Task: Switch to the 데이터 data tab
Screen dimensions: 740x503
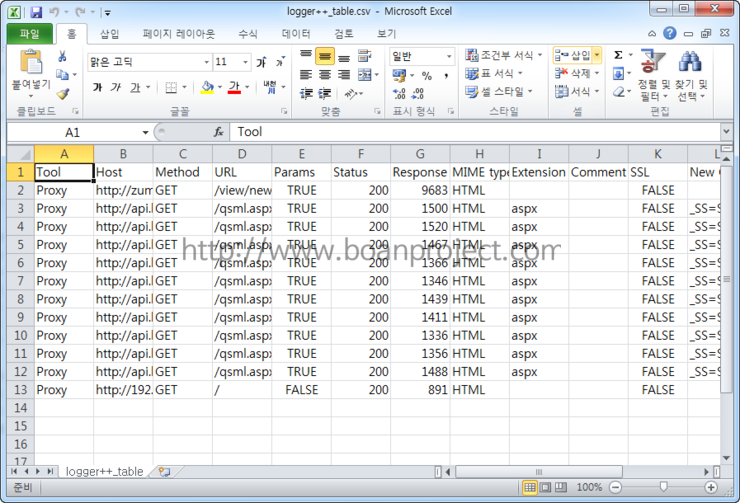Action: click(296, 34)
